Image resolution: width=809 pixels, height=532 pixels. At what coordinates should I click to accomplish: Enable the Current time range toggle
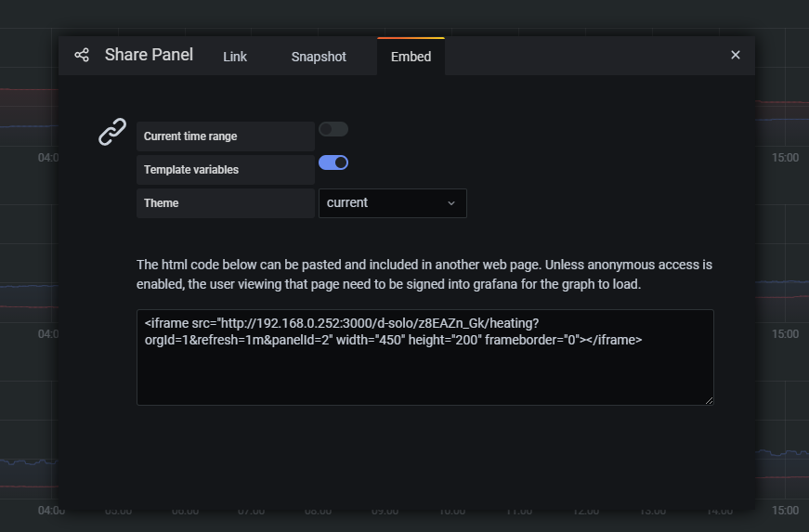pos(333,129)
